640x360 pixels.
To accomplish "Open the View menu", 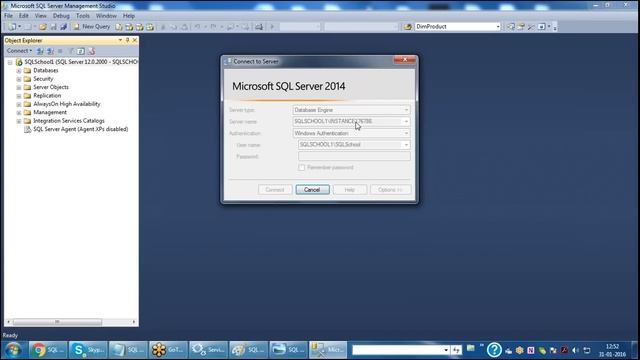I will click(40, 16).
